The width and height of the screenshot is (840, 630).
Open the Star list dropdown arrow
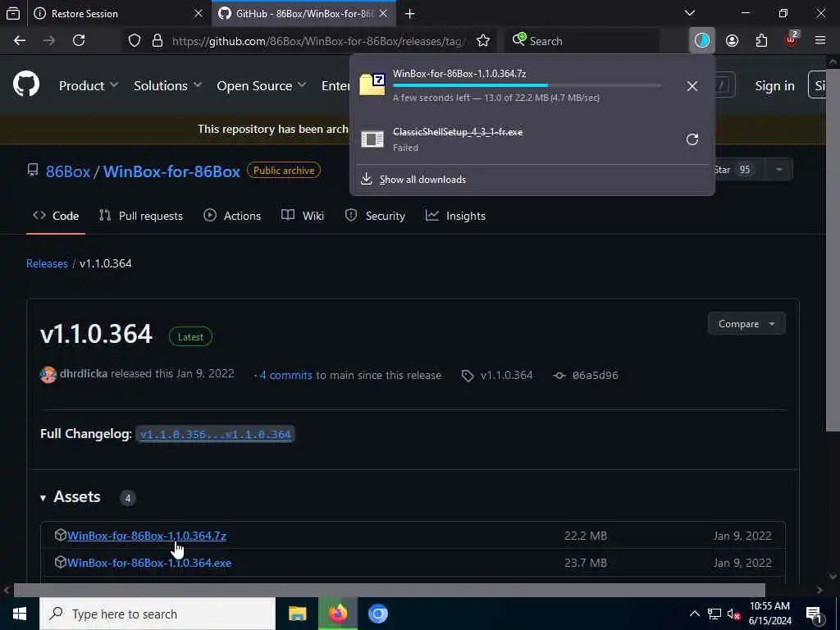click(779, 170)
